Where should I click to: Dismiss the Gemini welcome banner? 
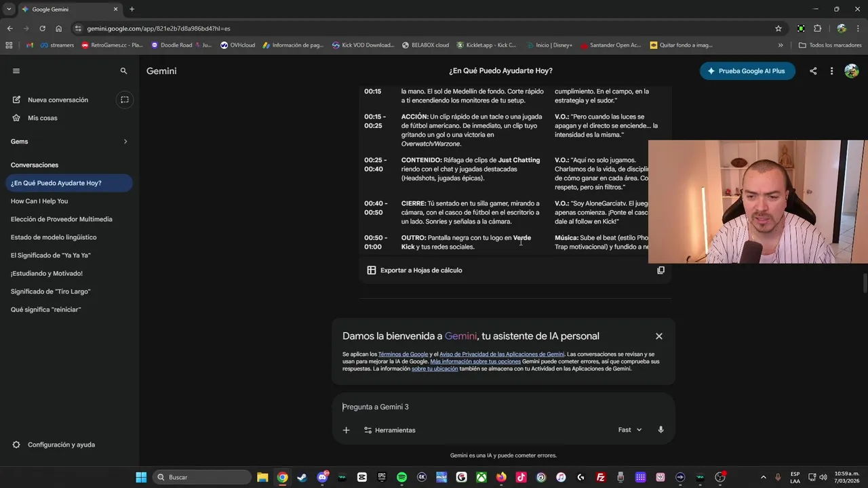click(658, 336)
